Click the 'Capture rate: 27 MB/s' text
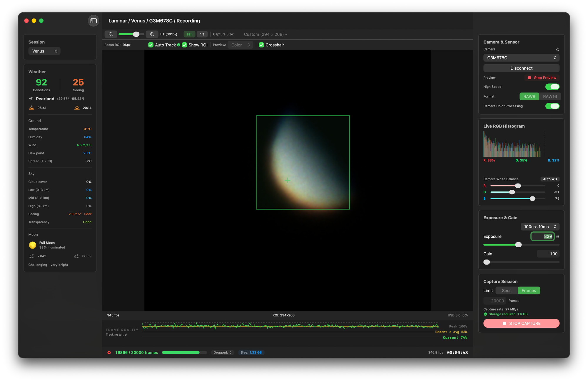Screen dimensions: 588x382 [501, 309]
